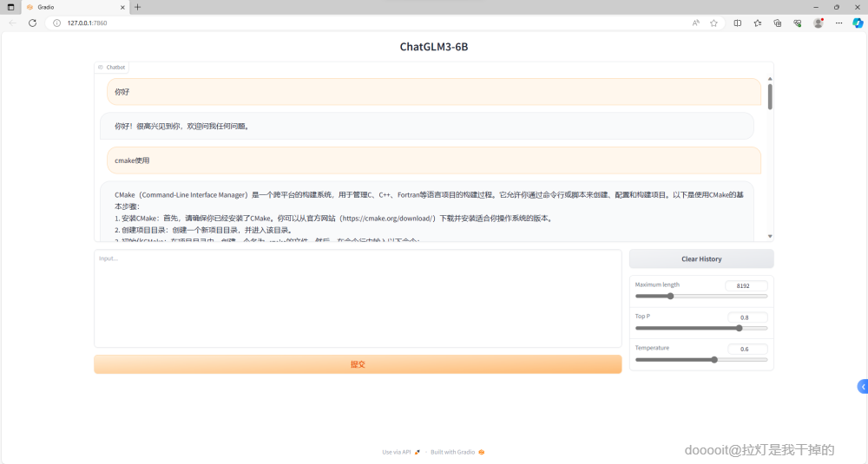
Task: Click the 你好 user message bubble
Action: [x=434, y=92]
